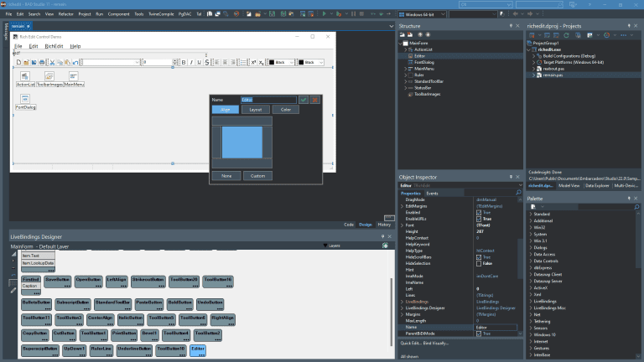The height and width of the screenshot is (362, 644).
Task: Click the Layout button in the Quick Edit popup
Action: point(256,110)
